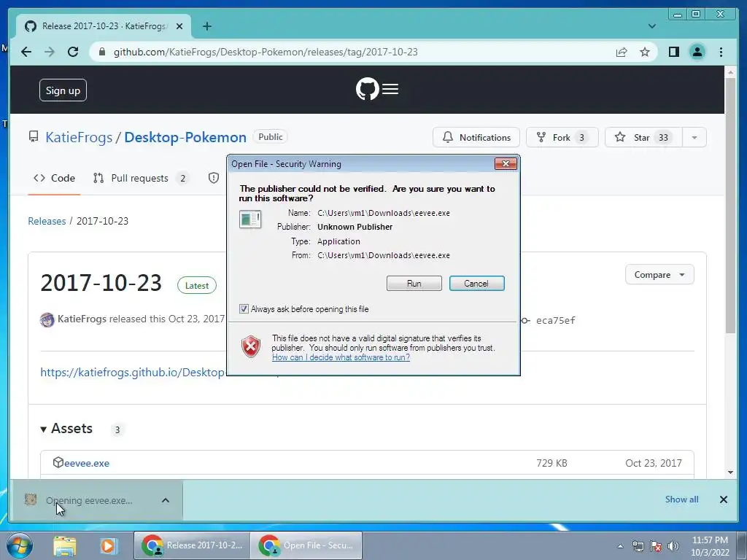The width and height of the screenshot is (747, 560).
Task: Go back with the browser back arrow
Action: (26, 52)
